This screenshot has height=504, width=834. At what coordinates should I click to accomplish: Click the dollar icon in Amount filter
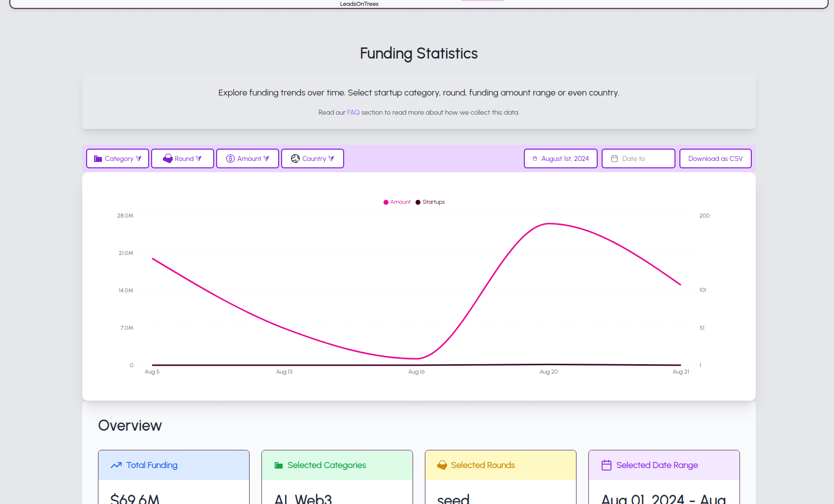click(230, 158)
